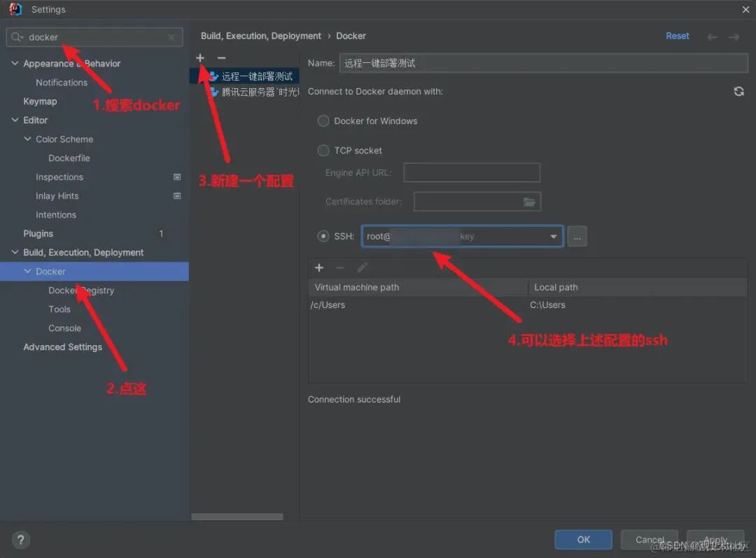
Task: Open Docker Registry settings
Action: click(x=81, y=291)
